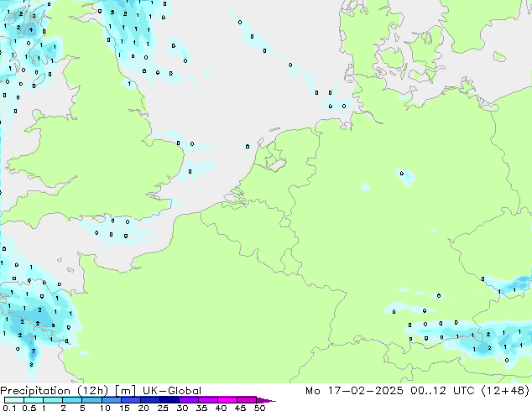Click the '0.5' legend tick label

point(29,408)
